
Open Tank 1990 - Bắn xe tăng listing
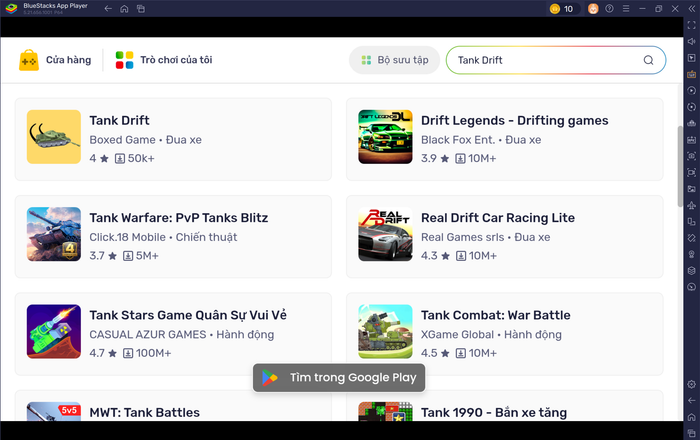coord(504,406)
